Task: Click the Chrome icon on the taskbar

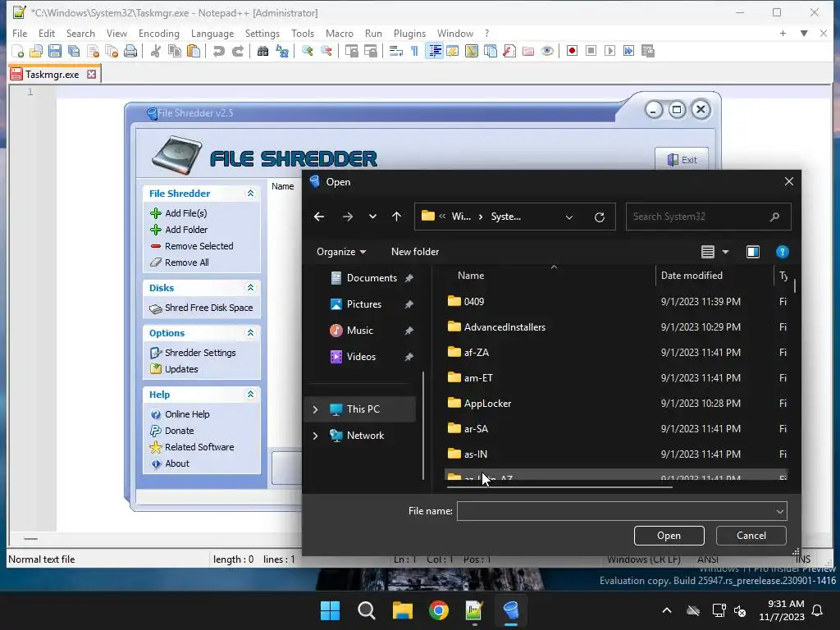Action: coord(438,610)
